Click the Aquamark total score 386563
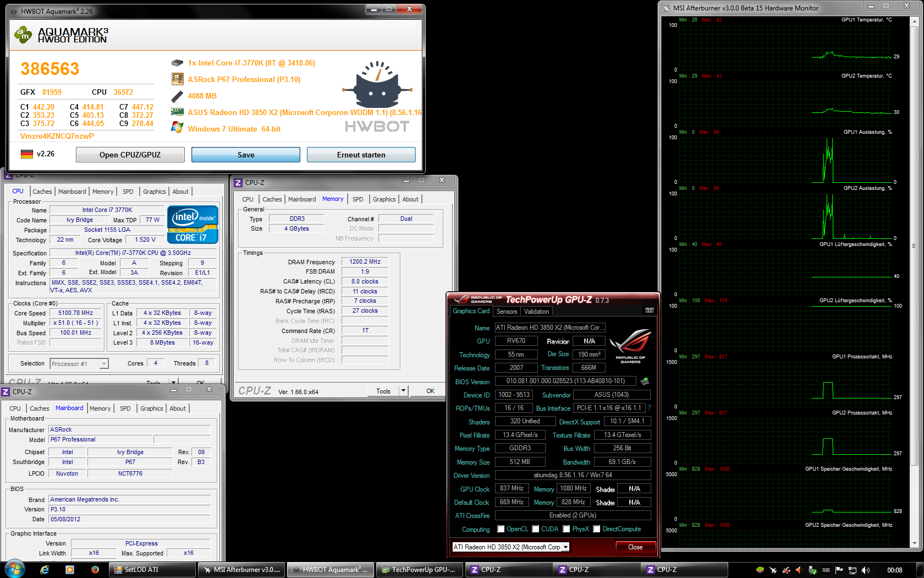The width and height of the screenshot is (924, 578). (x=50, y=69)
